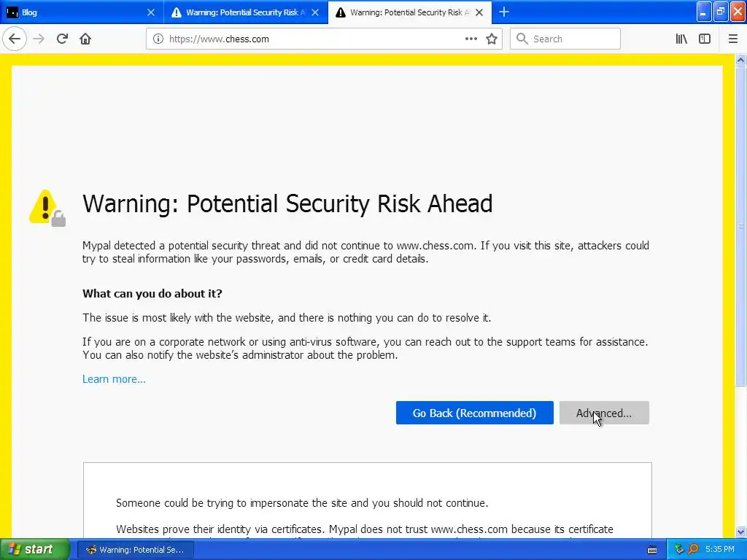The image size is (747, 560).
Task: Open the Library bookshelf icon
Action: coord(681,39)
